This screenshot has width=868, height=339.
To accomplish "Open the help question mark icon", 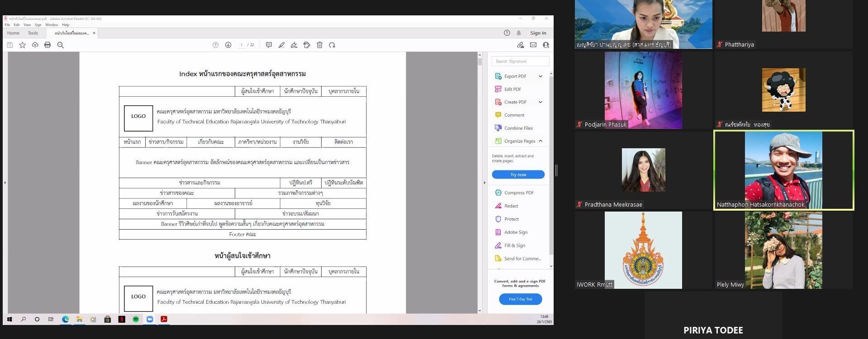I will pos(507,33).
